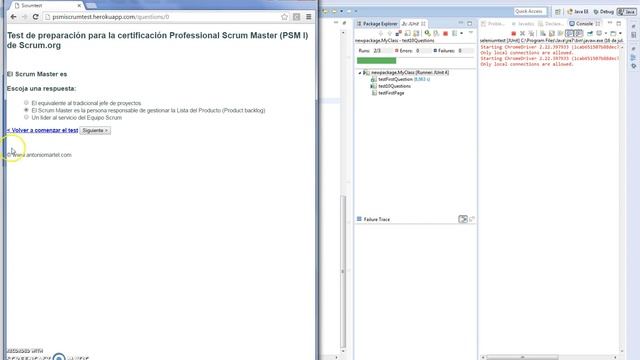Open the JUnit test run history icon

coord(454,33)
